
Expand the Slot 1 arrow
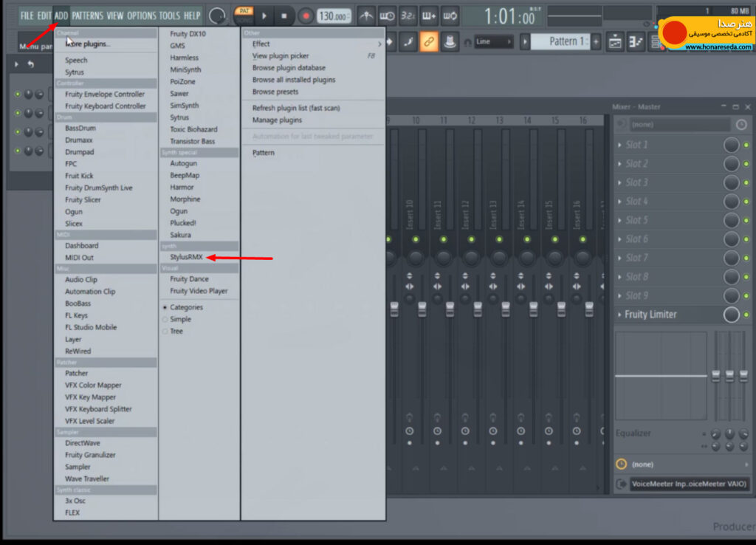click(x=619, y=145)
